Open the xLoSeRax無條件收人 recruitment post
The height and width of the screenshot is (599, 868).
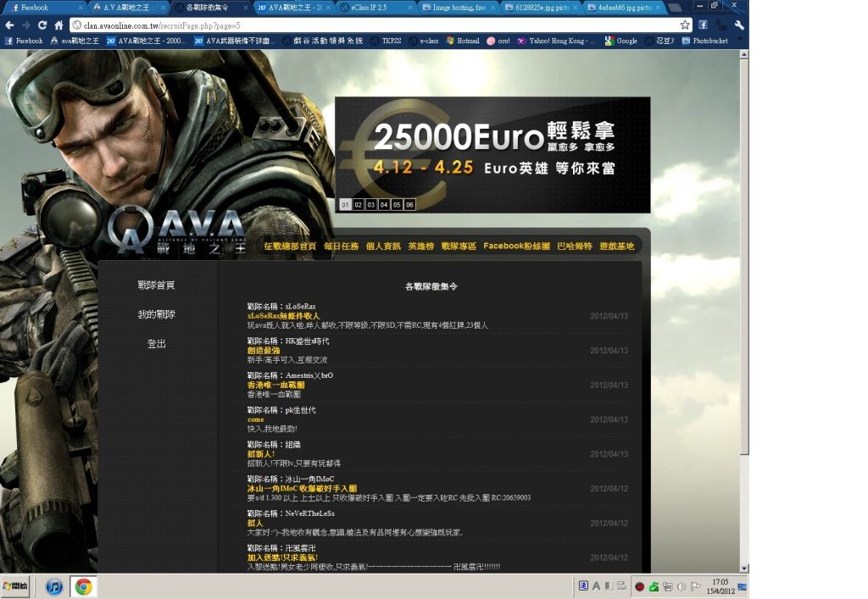pos(283,316)
